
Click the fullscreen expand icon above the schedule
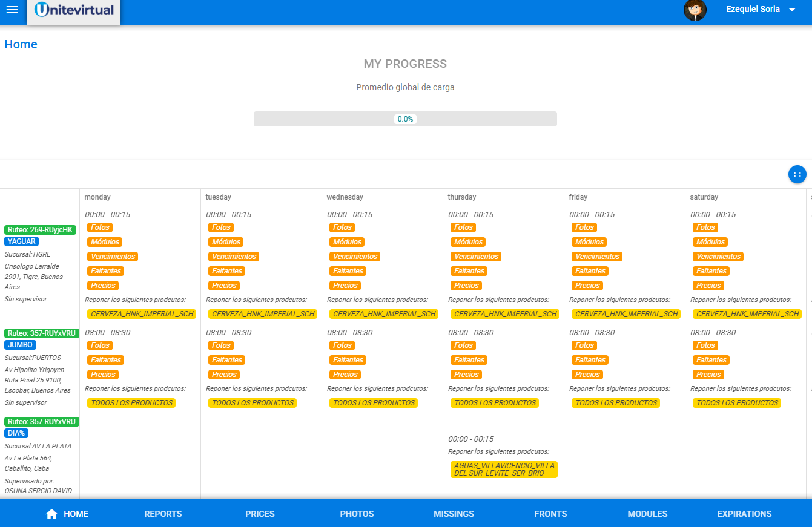point(797,174)
